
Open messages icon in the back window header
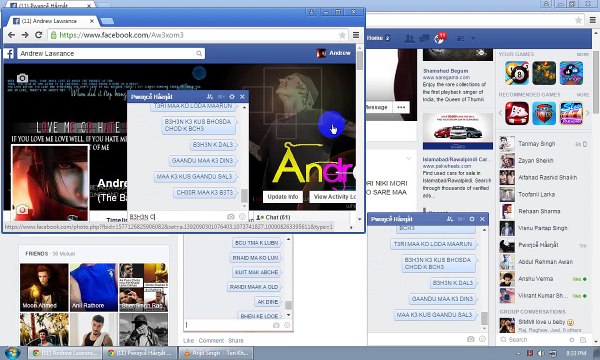click(424, 38)
